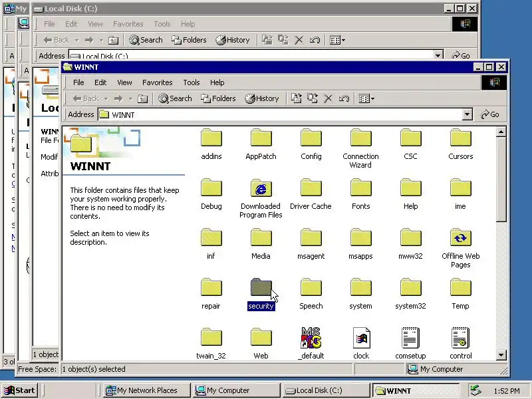
Task: Select the Connection Wizard folder
Action: click(360, 148)
